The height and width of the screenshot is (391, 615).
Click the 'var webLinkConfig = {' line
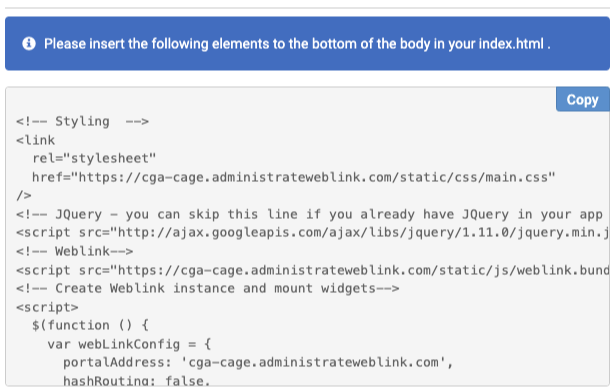click(129, 344)
